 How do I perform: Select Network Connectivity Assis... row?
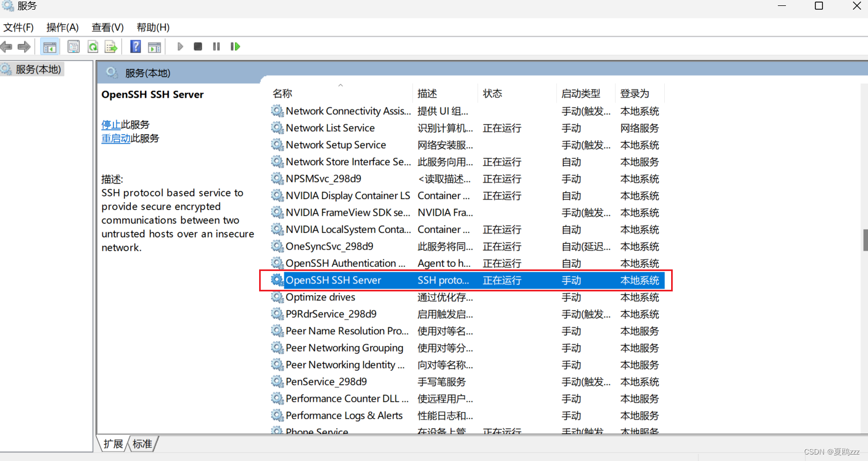(x=467, y=111)
